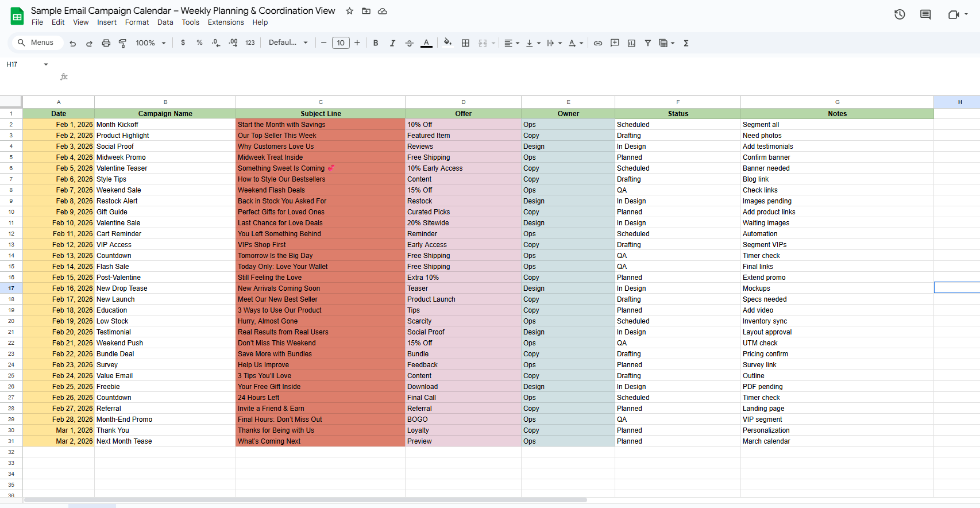980x508 pixels.
Task: Open version history clock icon
Action: click(x=900, y=14)
